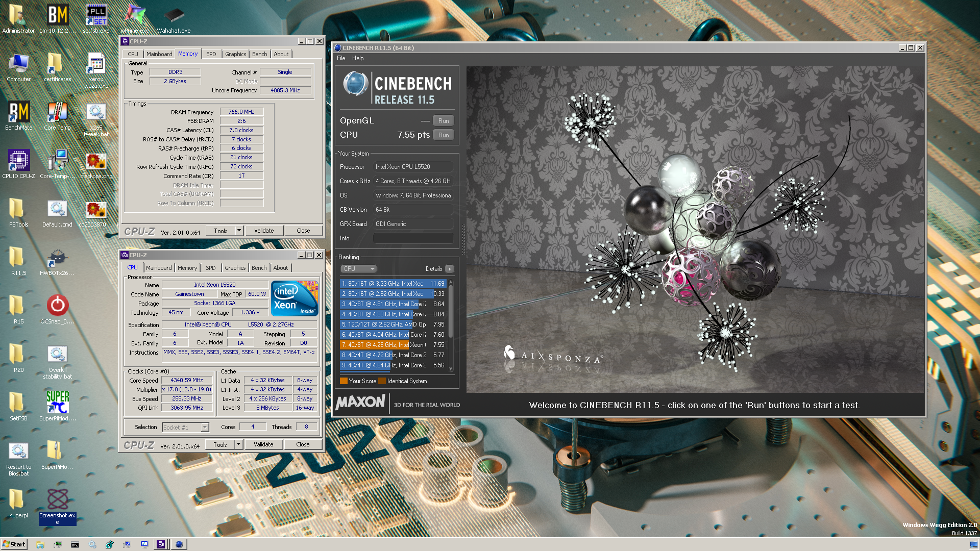The image size is (980, 551).
Task: Switch to the Cinebench globe taskbar button
Action: tap(179, 544)
